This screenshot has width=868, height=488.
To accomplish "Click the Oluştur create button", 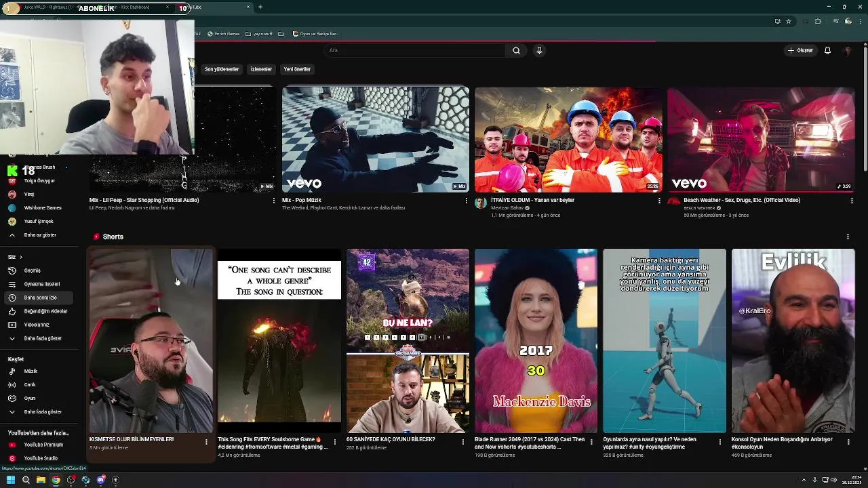I will coord(800,50).
